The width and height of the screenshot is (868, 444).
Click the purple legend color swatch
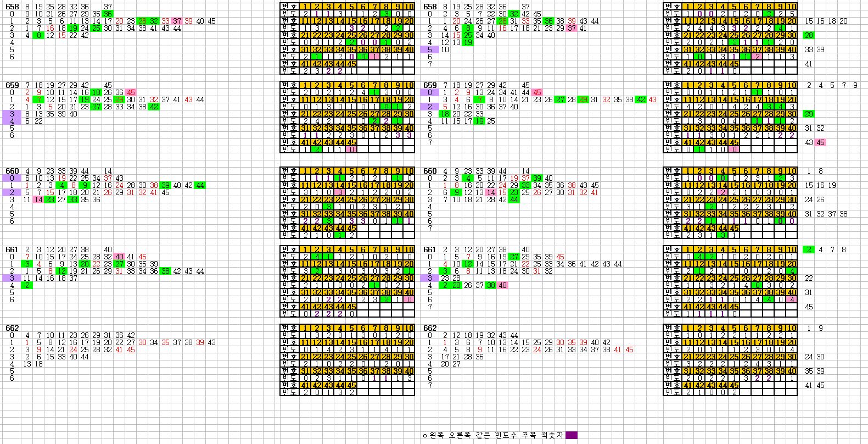point(571,435)
